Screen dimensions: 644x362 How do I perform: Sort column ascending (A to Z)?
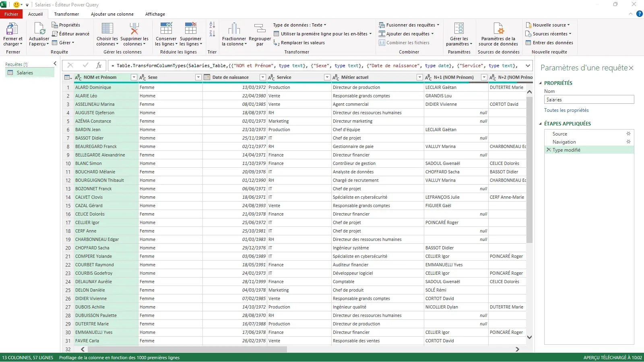click(x=212, y=25)
